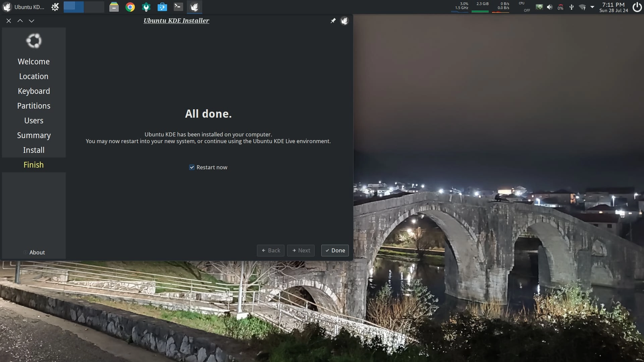
Task: Click the Next button
Action: [301, 250]
